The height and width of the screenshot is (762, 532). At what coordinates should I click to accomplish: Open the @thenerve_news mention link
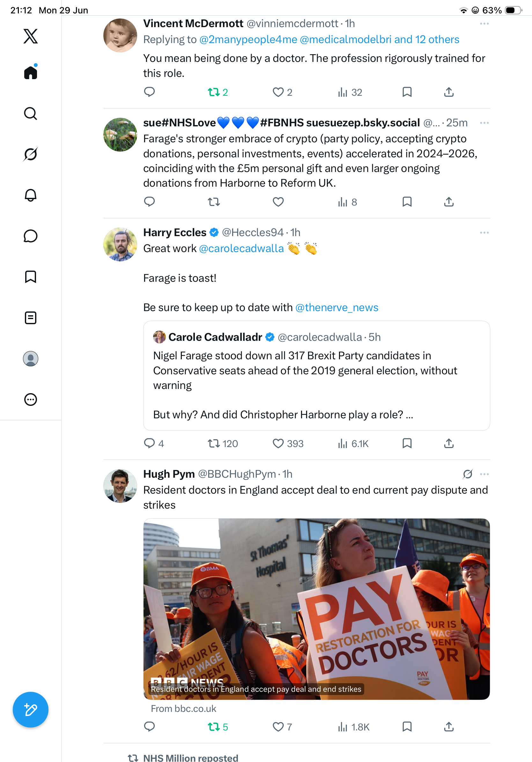[x=336, y=308]
